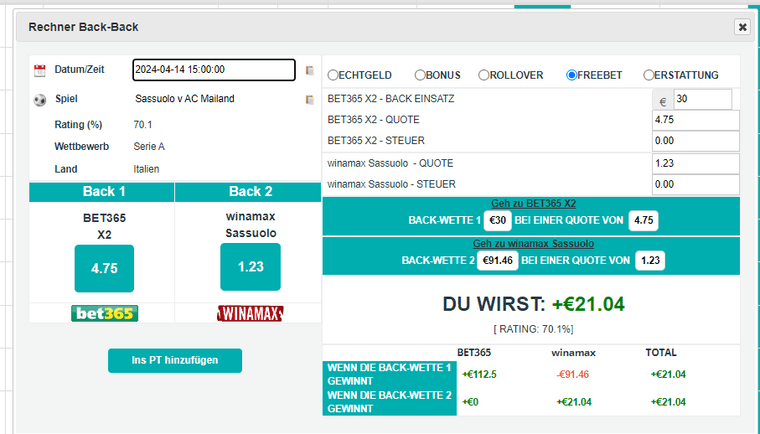Focus the Datum/Zeit input field
Screen dimensions: 760x434
[x=214, y=70]
